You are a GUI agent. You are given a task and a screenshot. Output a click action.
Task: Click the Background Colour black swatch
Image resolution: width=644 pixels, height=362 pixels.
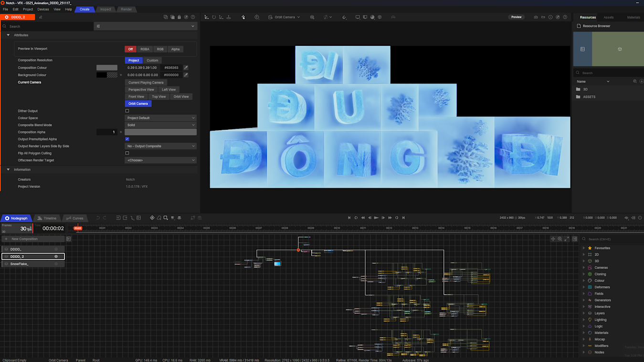click(x=102, y=75)
